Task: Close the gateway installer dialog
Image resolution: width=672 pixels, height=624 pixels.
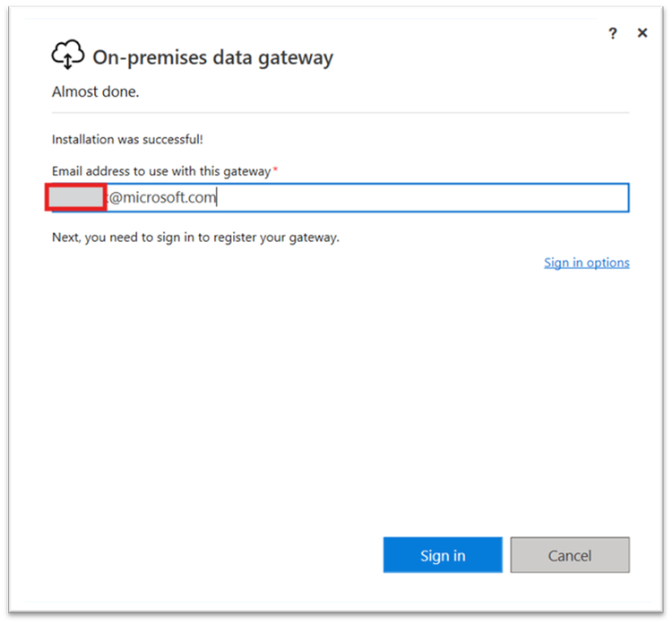Action: click(x=642, y=33)
